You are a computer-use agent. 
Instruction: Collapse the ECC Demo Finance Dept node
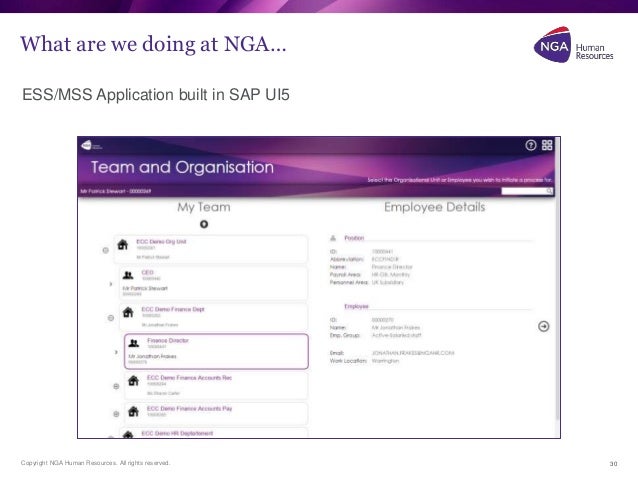coord(111,318)
